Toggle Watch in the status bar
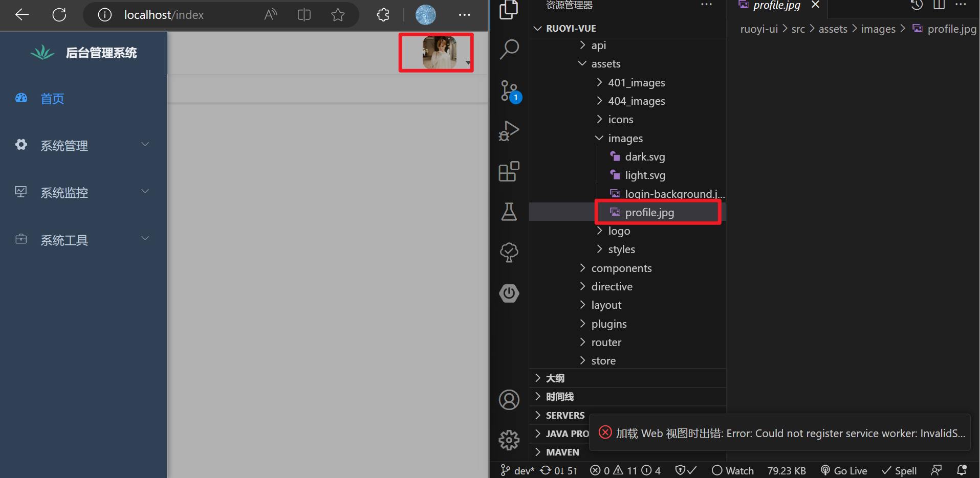Image resolution: width=980 pixels, height=478 pixels. point(733,470)
